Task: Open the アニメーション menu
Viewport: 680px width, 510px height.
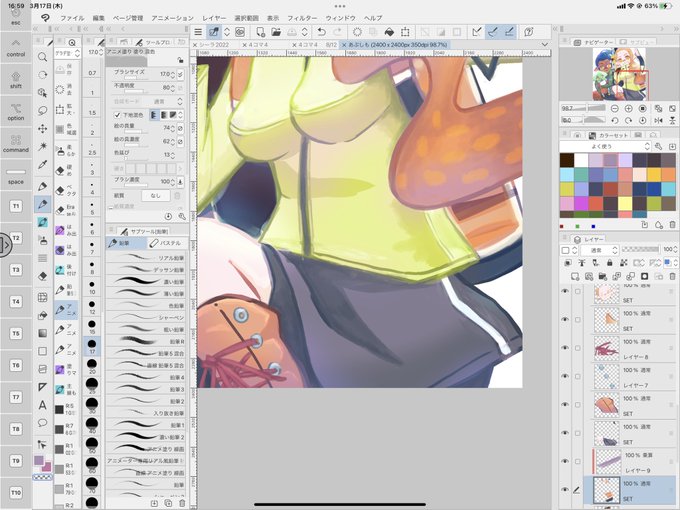Action: [172, 18]
